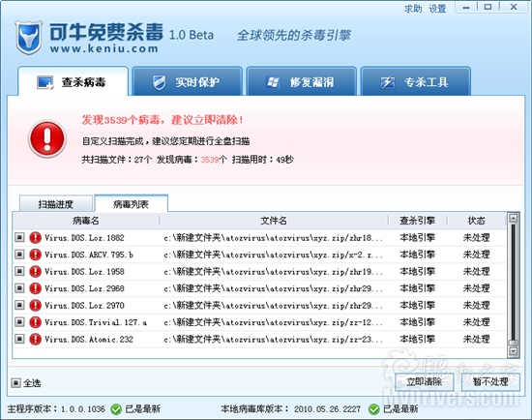Toggle checkbox for Virus.DOS.ARCV.795.b row
The image size is (532, 420).
[19, 254]
